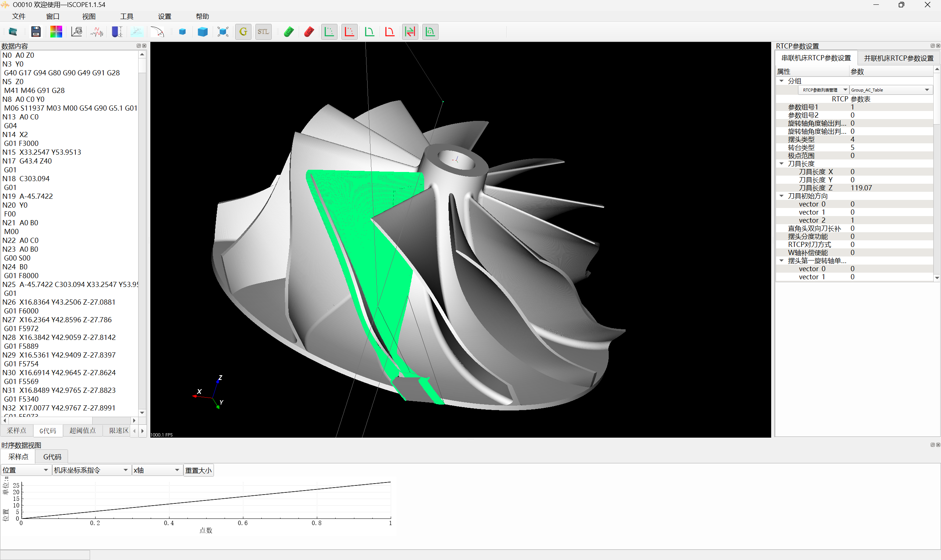Open the 工具 menu

tap(127, 16)
